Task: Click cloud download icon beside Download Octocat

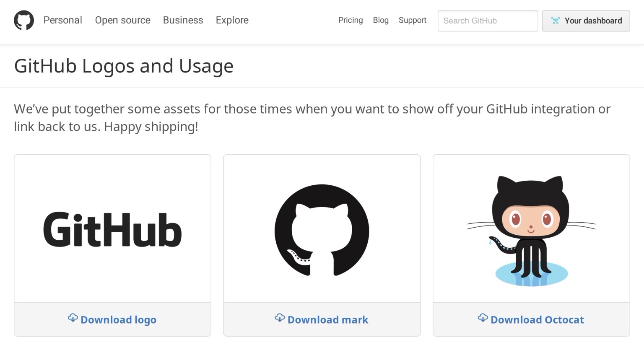Action: (483, 318)
